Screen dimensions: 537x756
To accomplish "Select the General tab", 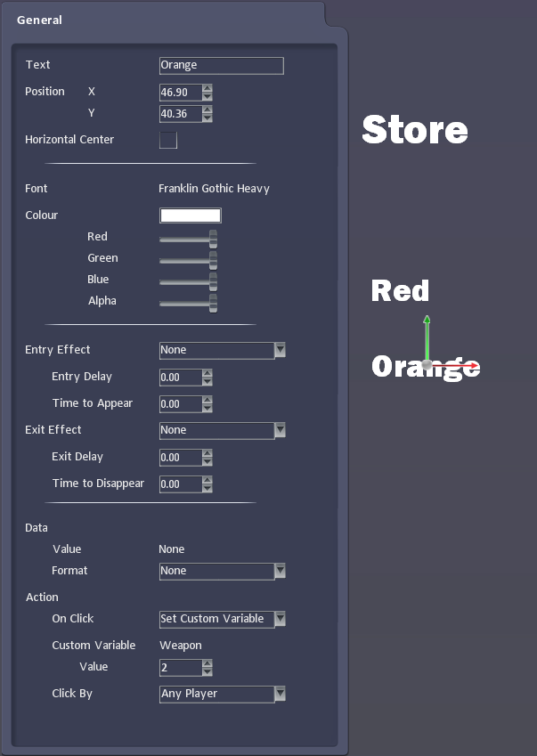I will pos(40,20).
